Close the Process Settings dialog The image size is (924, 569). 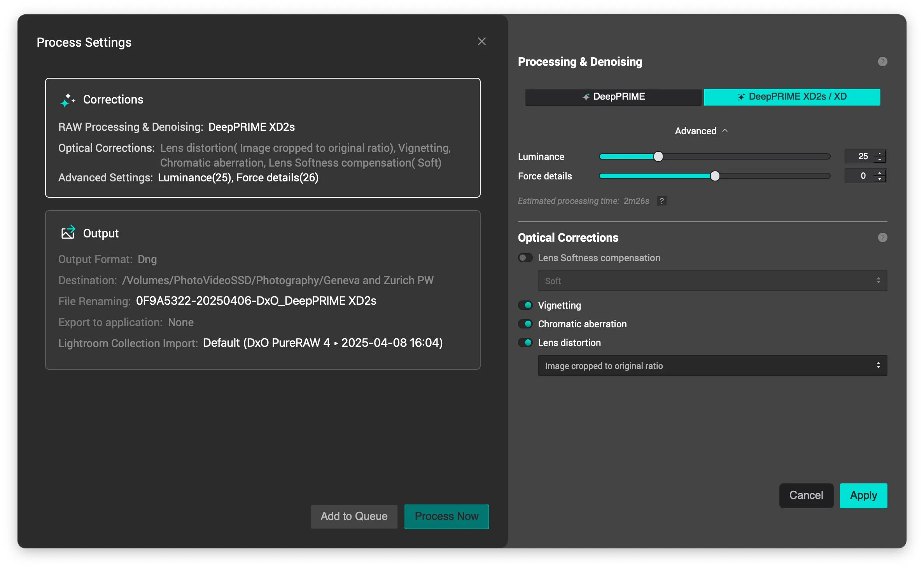tap(481, 42)
